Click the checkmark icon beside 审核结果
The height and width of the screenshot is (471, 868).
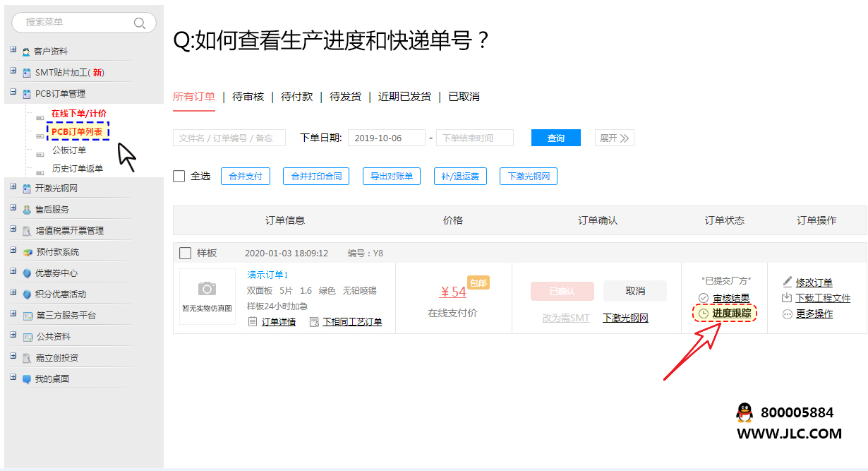click(704, 298)
